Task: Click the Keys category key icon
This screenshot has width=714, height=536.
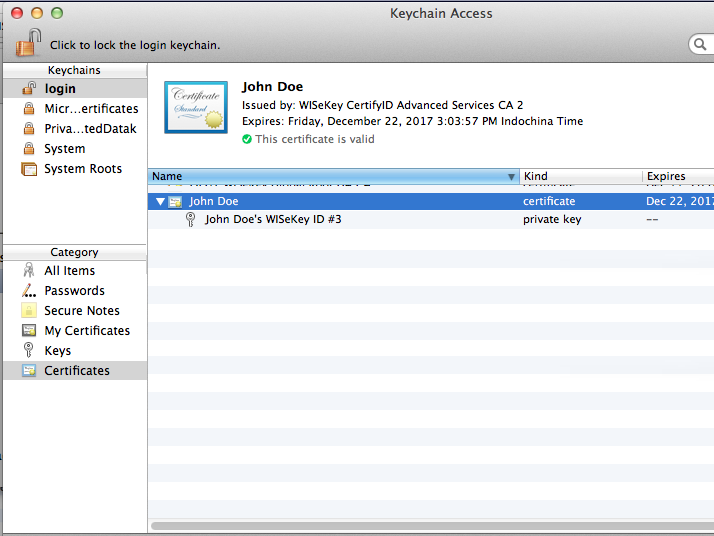Action: [28, 350]
